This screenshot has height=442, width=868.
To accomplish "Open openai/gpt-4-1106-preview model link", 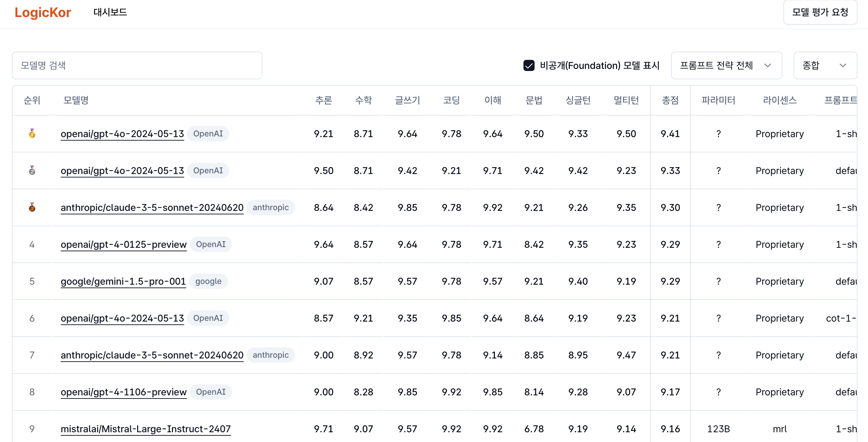I will coord(124,392).
